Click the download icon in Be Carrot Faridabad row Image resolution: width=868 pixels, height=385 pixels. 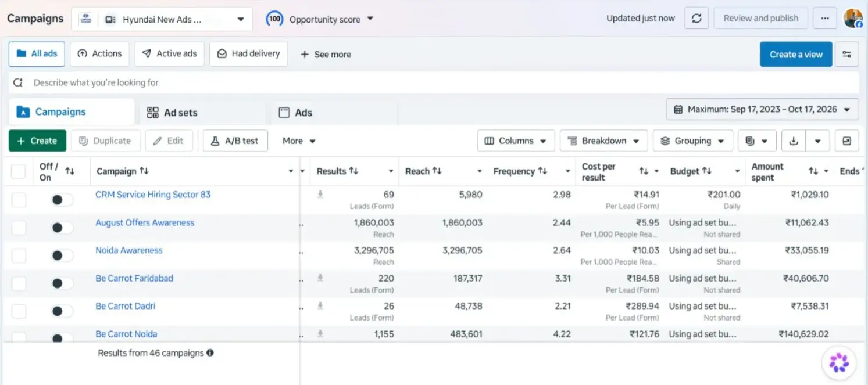320,278
